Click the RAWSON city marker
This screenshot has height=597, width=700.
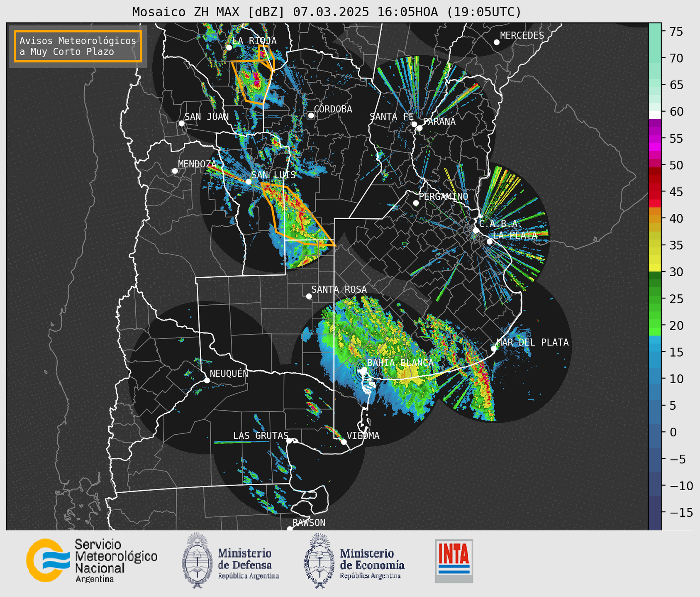coord(290,529)
